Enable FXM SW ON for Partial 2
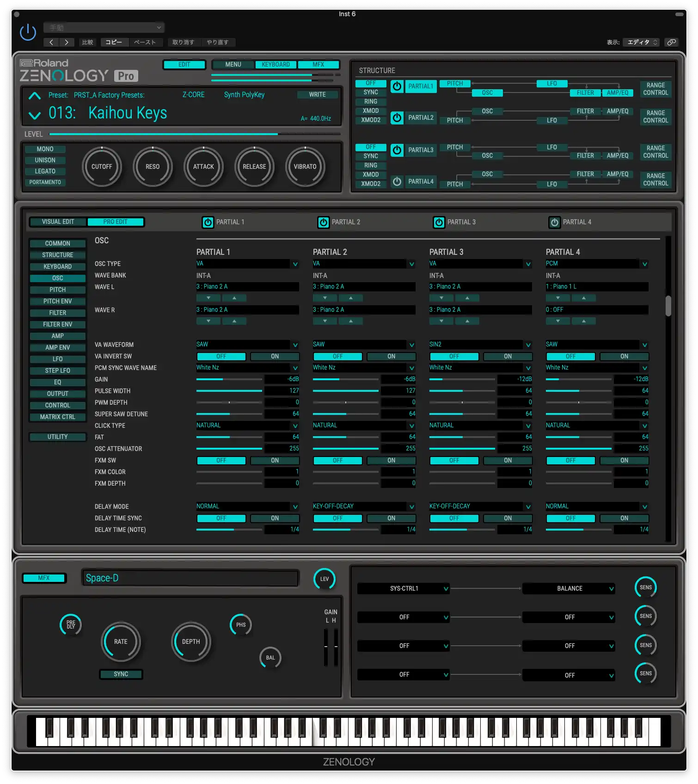Viewport: 698px width, 784px height. click(391, 460)
